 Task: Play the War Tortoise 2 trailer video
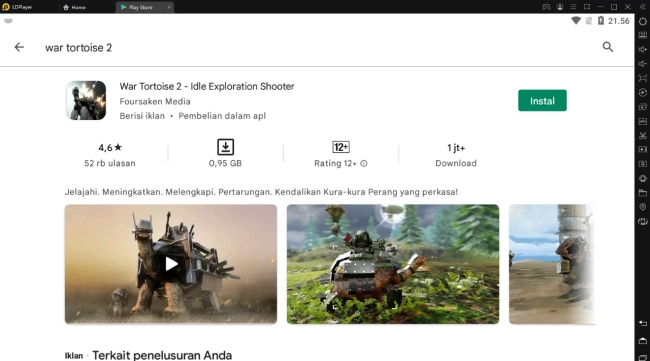[171, 264]
